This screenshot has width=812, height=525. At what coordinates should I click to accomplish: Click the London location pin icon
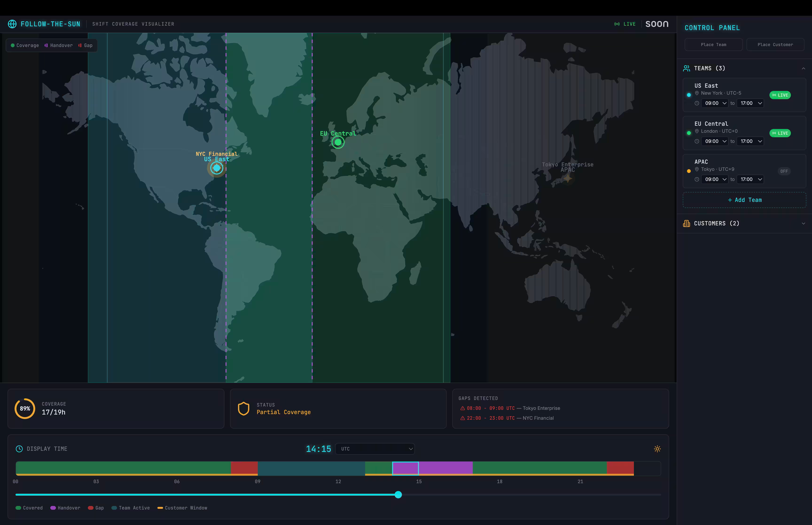point(697,131)
